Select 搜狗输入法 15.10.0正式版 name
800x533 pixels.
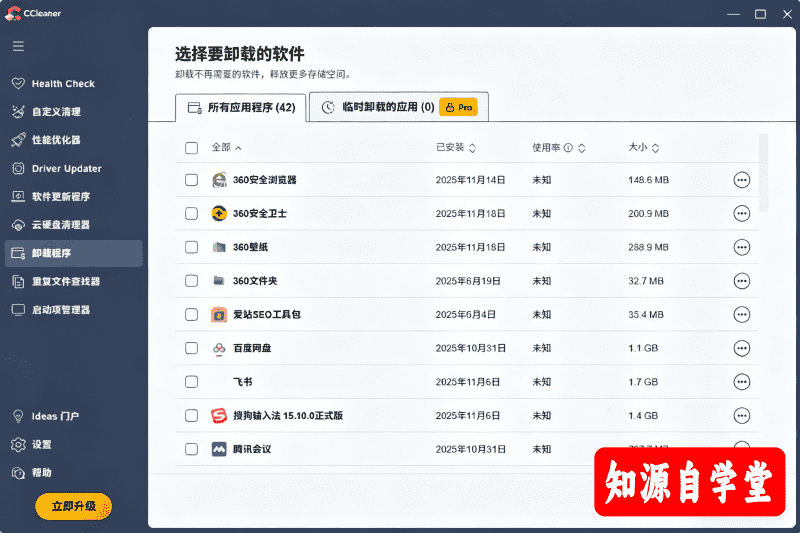tap(288, 415)
